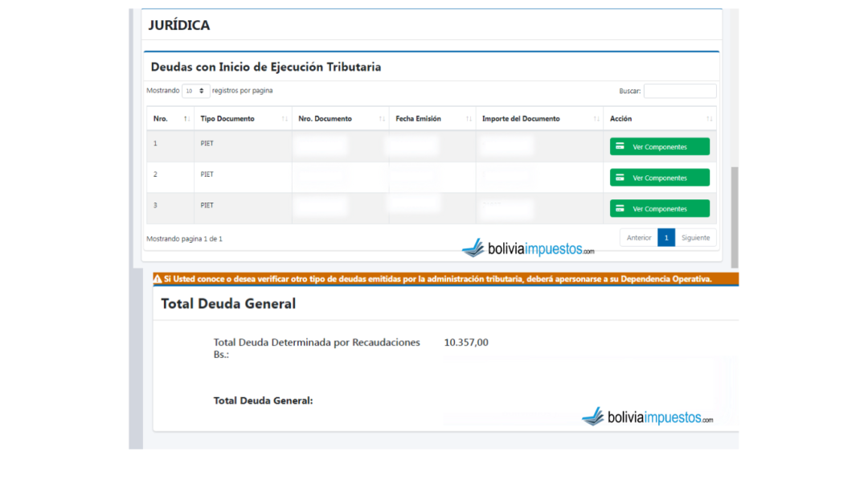This screenshot has height=488, width=868.
Task: Click Ver Componentes for row 1
Action: click(x=659, y=146)
